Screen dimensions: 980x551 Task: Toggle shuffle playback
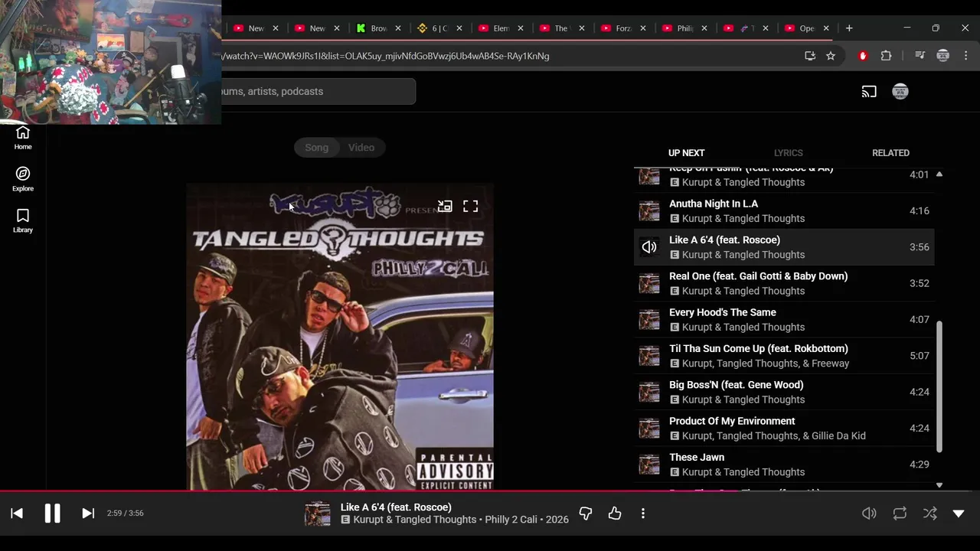coord(929,514)
